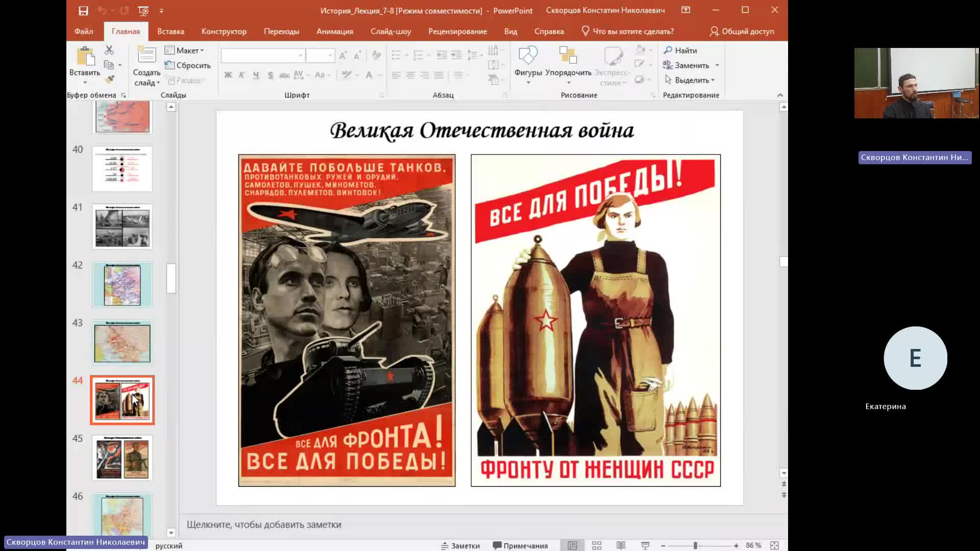Switch to the Переходы tab
980x551 pixels.
click(x=281, y=31)
